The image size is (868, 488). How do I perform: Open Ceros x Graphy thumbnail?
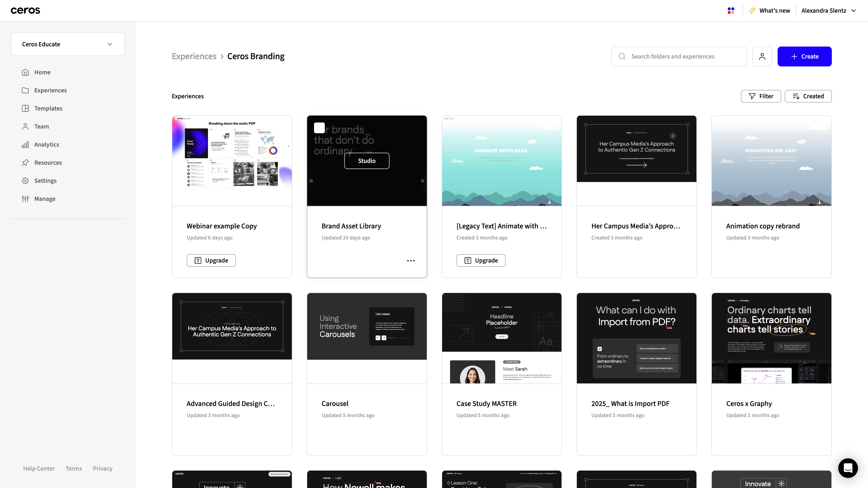click(x=771, y=338)
